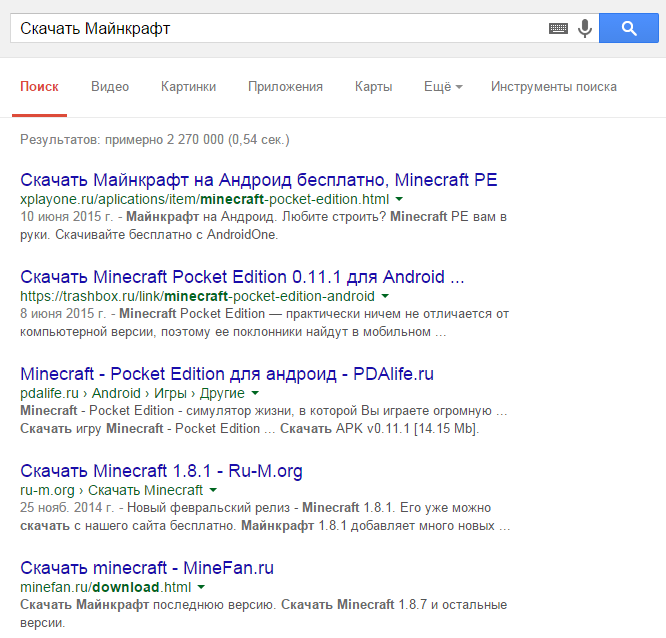Expand the Ещё dropdown menu
Viewport: 666px width, 638px height.
click(x=443, y=87)
